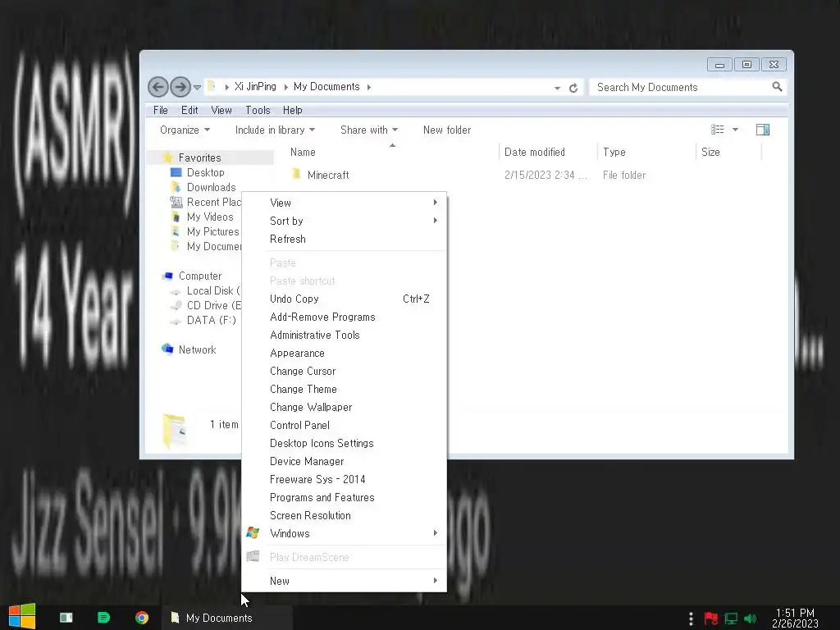Screen dimensions: 840x630
Task: Select Change Wallpaper entry
Action: pyautogui.click(x=344, y=407)
